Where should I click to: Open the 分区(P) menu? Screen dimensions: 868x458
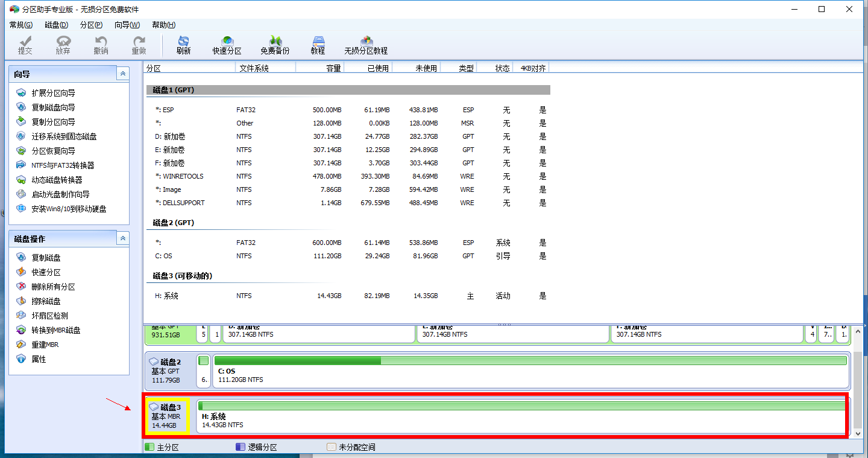(x=91, y=25)
